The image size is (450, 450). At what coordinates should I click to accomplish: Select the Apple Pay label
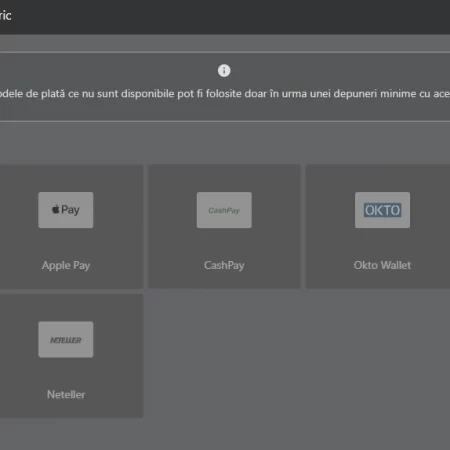(66, 266)
